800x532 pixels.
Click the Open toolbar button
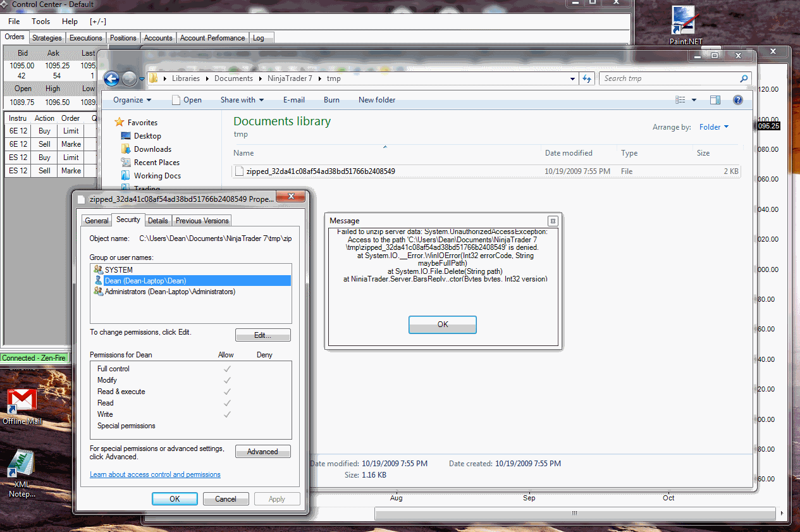187,100
